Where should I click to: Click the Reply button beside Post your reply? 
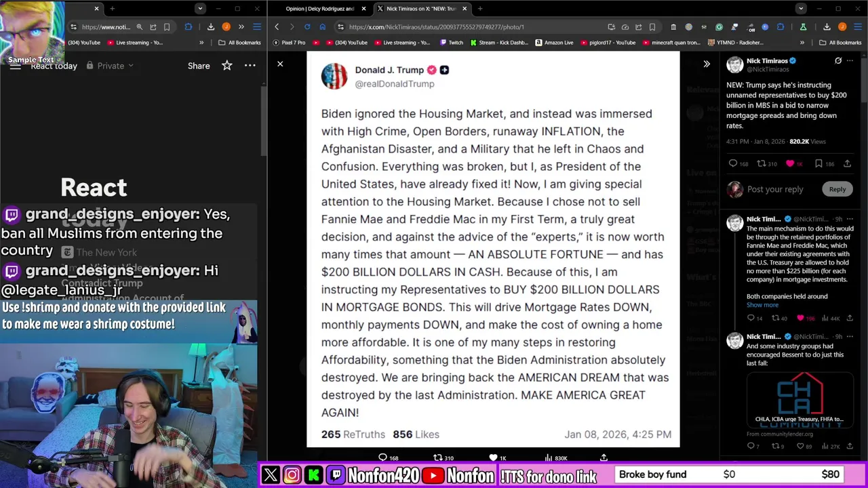click(x=837, y=189)
